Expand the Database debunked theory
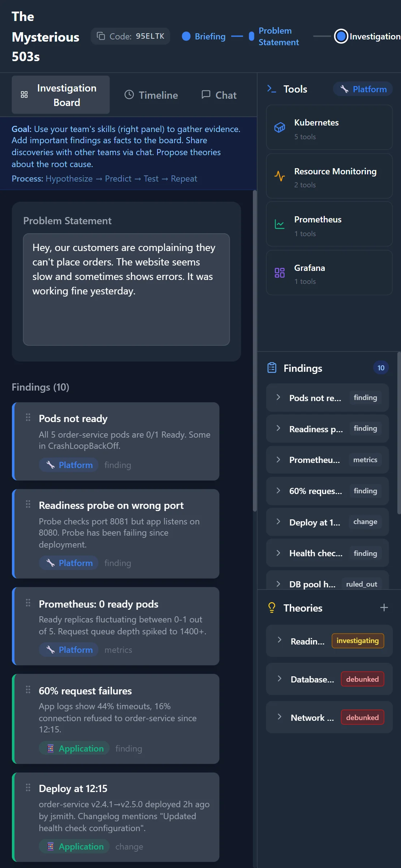Image resolution: width=401 pixels, height=868 pixels. coord(279,678)
